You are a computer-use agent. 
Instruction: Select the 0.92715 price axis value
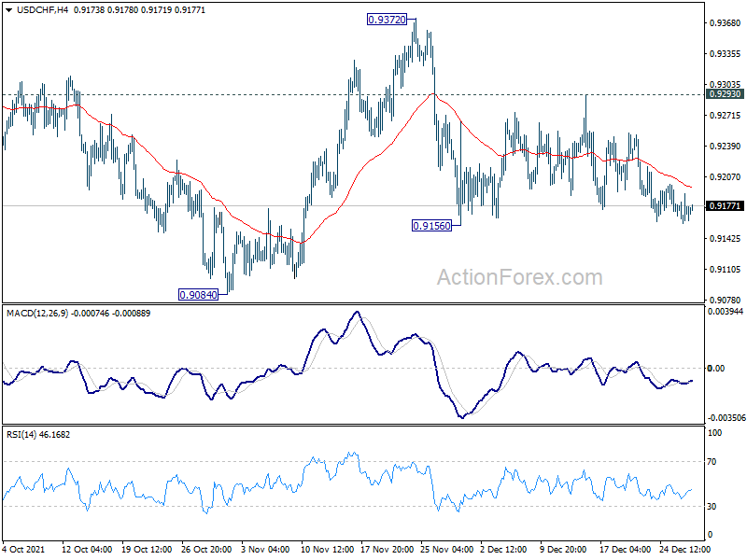pos(726,115)
